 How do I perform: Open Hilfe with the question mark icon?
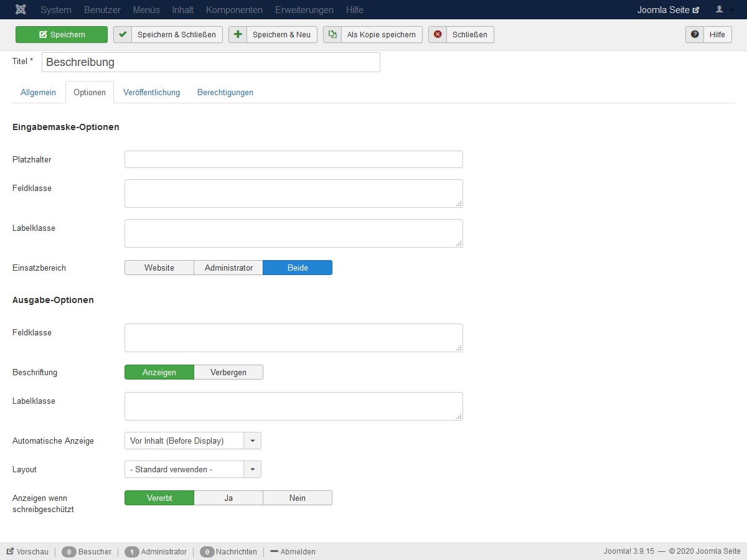[x=695, y=34]
